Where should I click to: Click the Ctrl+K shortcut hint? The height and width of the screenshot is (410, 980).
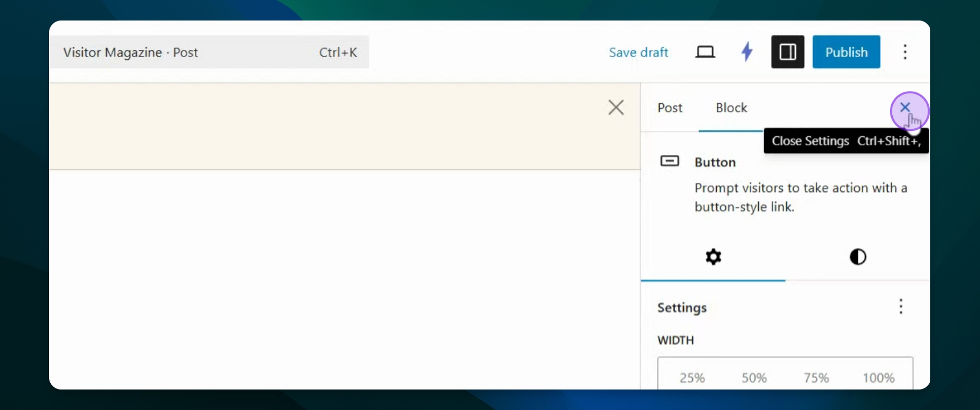tap(338, 52)
